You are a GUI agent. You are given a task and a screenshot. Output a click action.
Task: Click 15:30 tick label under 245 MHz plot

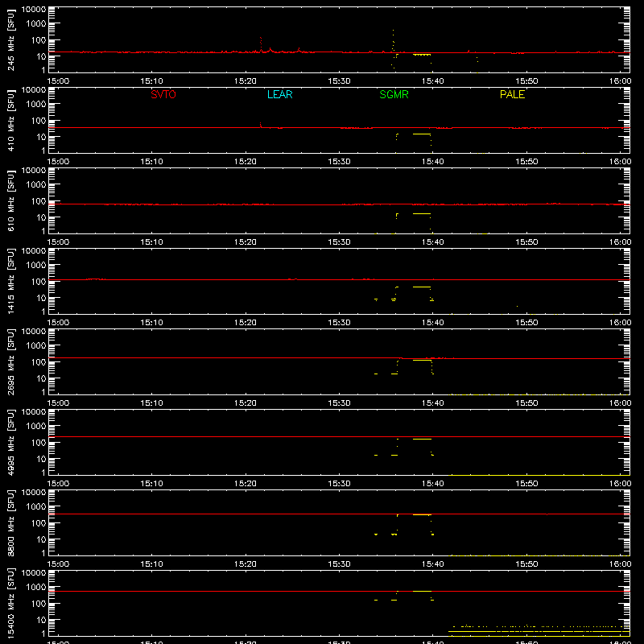(339, 81)
